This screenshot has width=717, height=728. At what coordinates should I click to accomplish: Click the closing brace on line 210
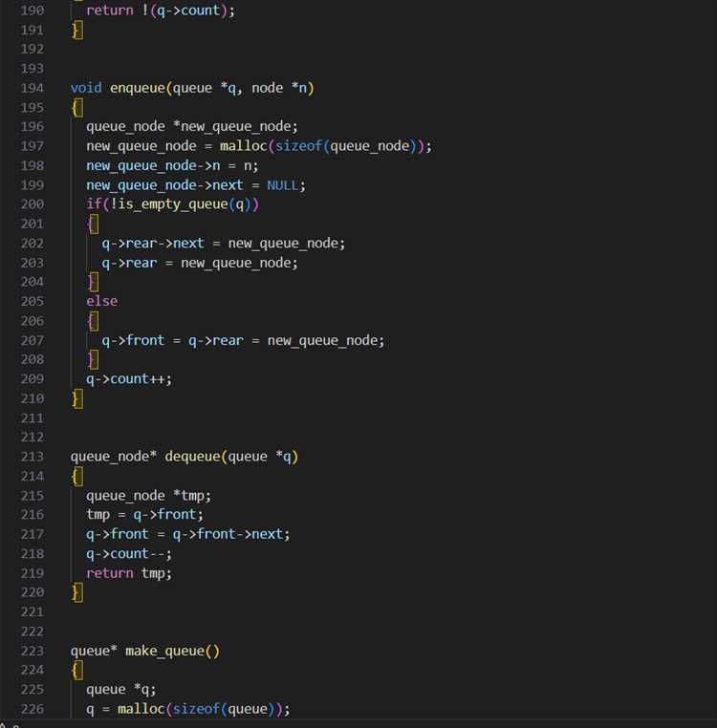pos(77,398)
